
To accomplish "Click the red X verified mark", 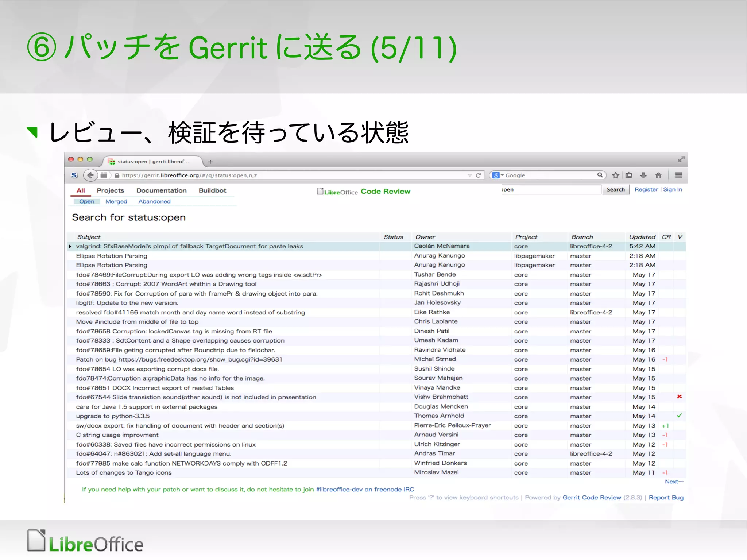I will pos(679,397).
